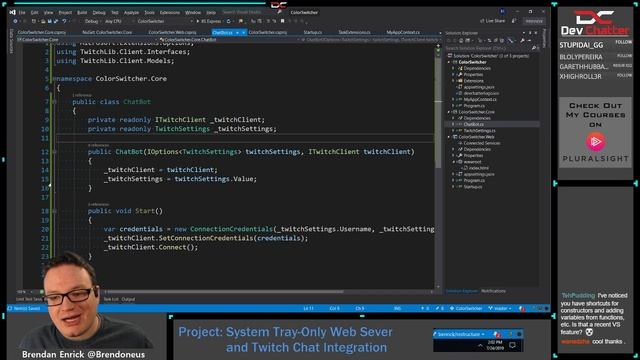This screenshot has height=360, width=640.
Task: Click the Undo toolbar icon
Action: pos(64,21)
